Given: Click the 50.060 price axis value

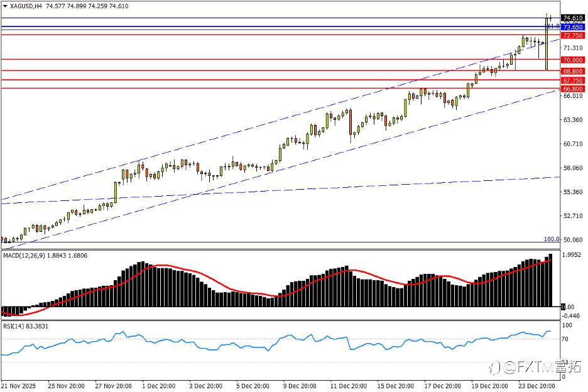Looking at the screenshot, I should tap(573, 240).
